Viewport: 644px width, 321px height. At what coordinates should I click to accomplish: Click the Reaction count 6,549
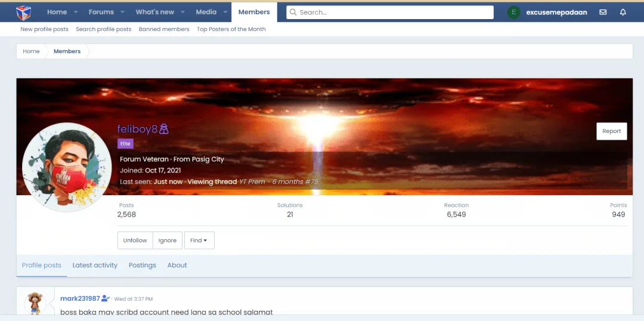click(456, 215)
